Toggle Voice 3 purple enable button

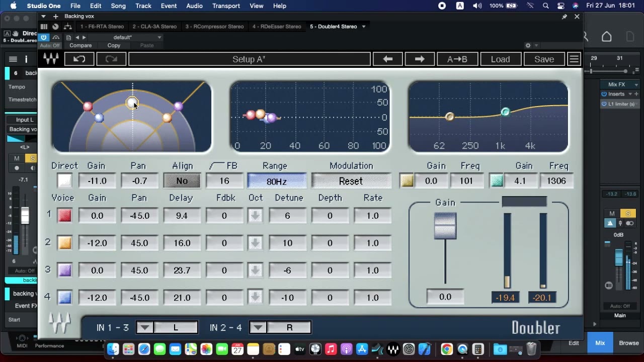tap(64, 270)
